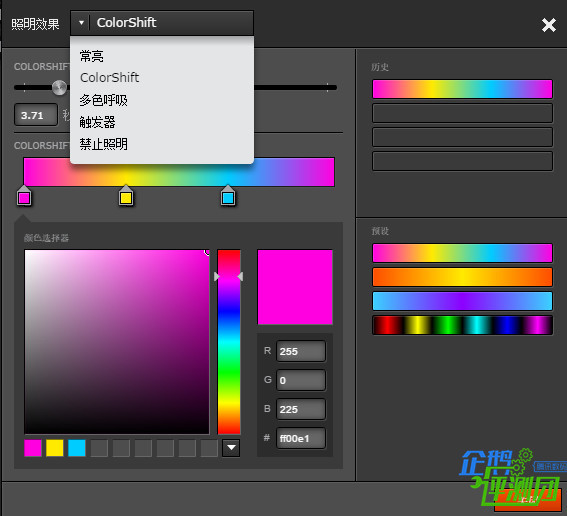Choose 禁止照明 to disable lighting
Image resolution: width=567 pixels, height=516 pixels.
click(103, 144)
